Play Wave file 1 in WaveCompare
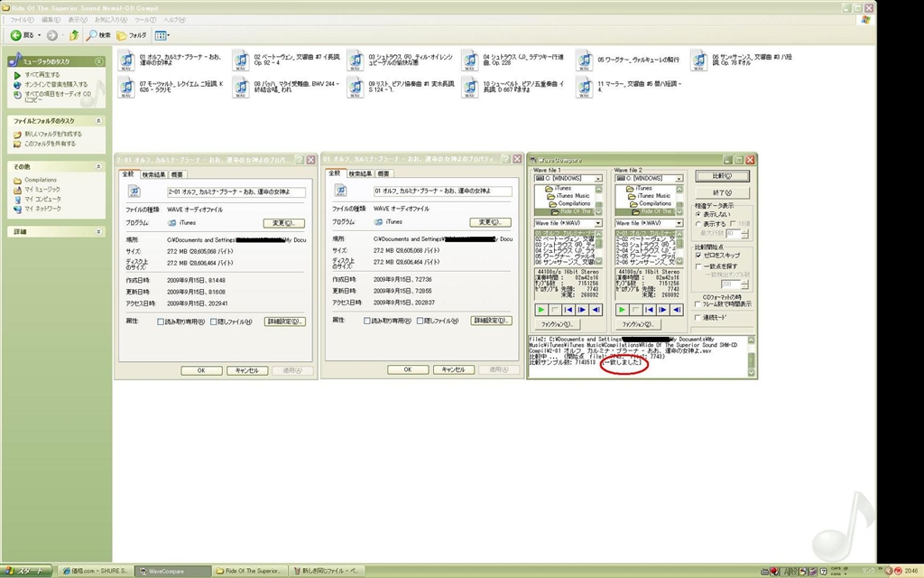Screen dimensions: 924x578 click(541, 310)
